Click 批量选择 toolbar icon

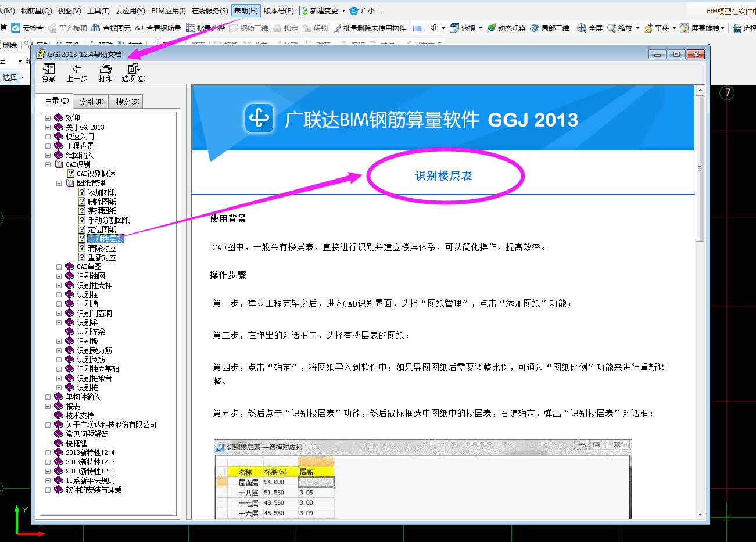point(190,28)
